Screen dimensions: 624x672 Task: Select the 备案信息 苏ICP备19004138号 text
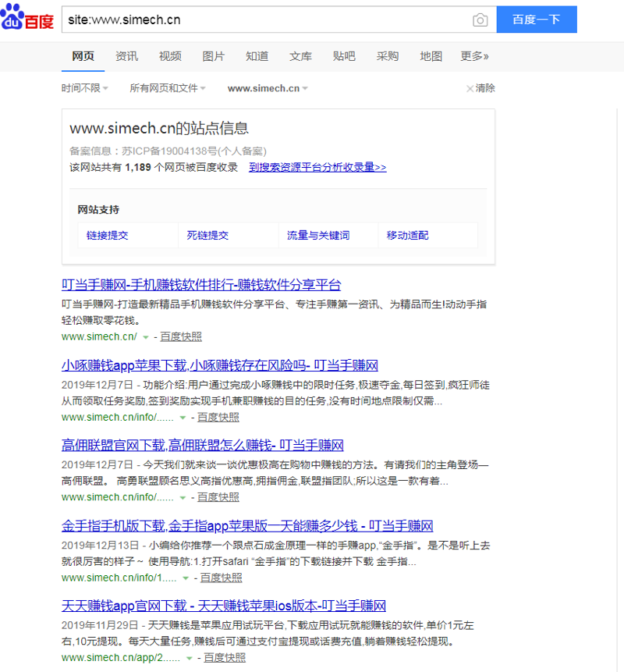tap(168, 151)
